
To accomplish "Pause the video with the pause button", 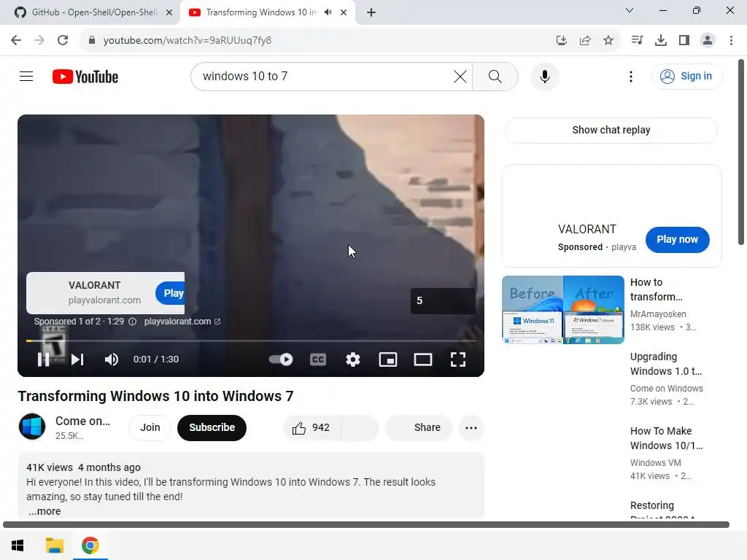I will click(x=43, y=359).
